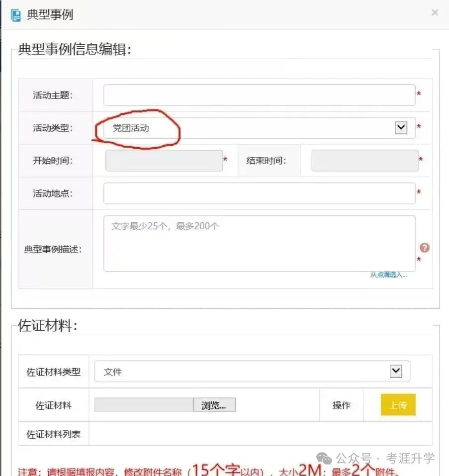The image size is (449, 476).
Task: Click the 开始时间 date field
Action: (164, 160)
